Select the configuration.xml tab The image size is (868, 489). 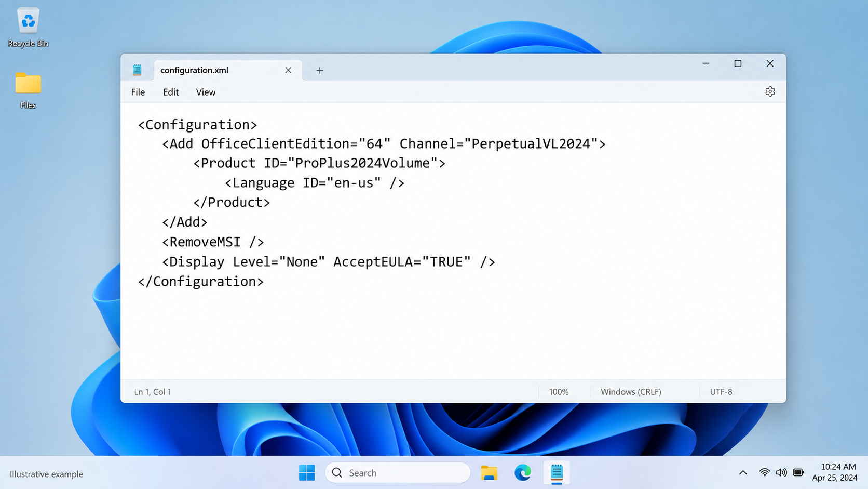pos(228,70)
